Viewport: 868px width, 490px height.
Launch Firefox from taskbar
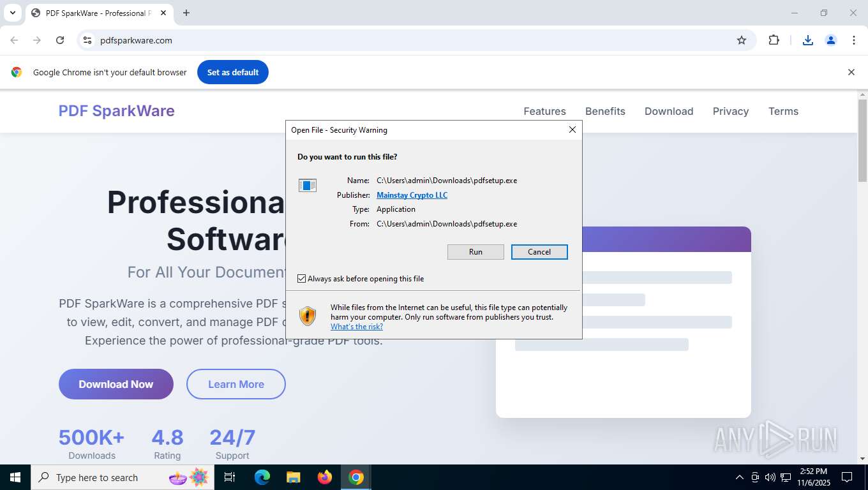pos(325,477)
